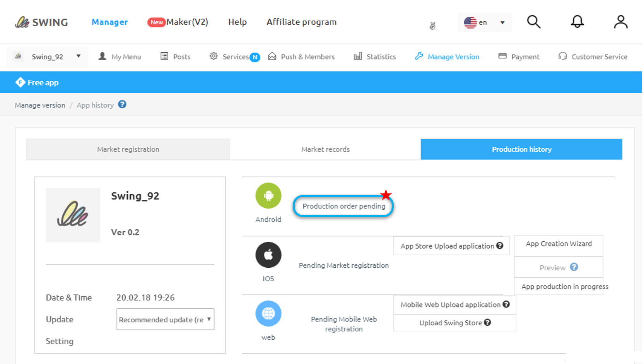This screenshot has width=644, height=364.
Task: Click the Swing_92 app thumbnail image
Action: [73, 215]
